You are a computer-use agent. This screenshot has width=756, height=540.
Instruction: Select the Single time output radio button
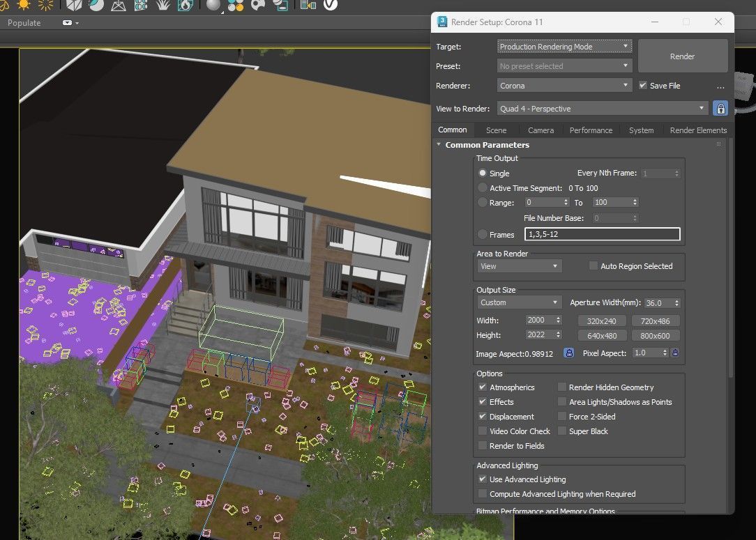point(482,173)
